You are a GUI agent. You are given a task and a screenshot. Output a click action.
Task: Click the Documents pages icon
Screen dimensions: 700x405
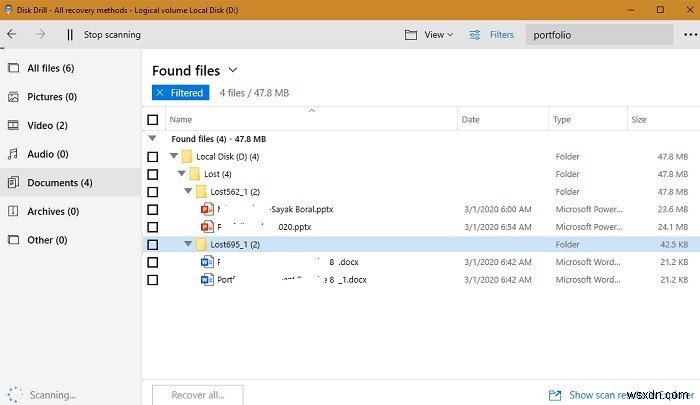pos(13,183)
